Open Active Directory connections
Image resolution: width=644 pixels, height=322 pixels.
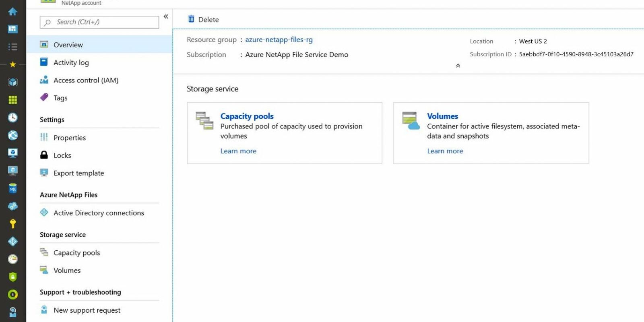click(x=99, y=213)
